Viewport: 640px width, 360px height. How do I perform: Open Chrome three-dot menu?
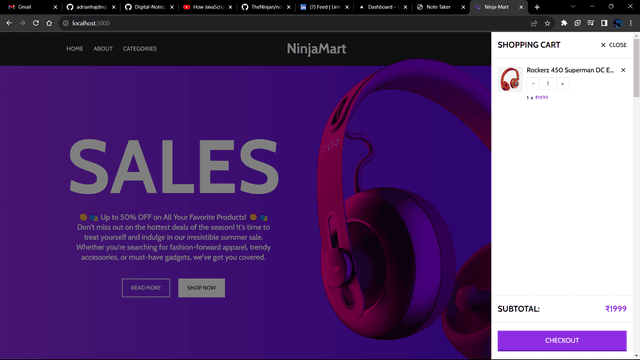tap(631, 23)
